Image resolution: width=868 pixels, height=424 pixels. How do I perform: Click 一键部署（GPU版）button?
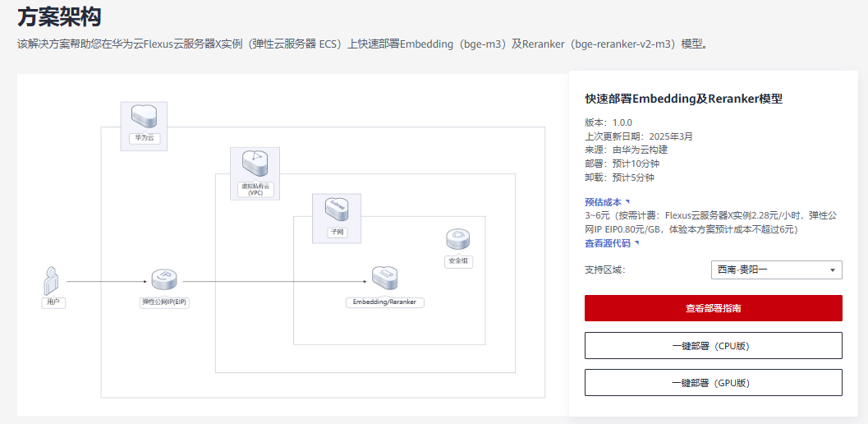click(713, 383)
